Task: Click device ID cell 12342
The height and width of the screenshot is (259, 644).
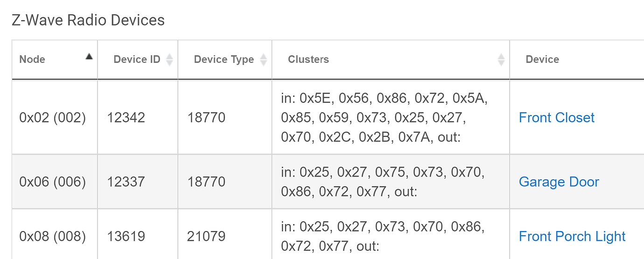Action: click(126, 117)
